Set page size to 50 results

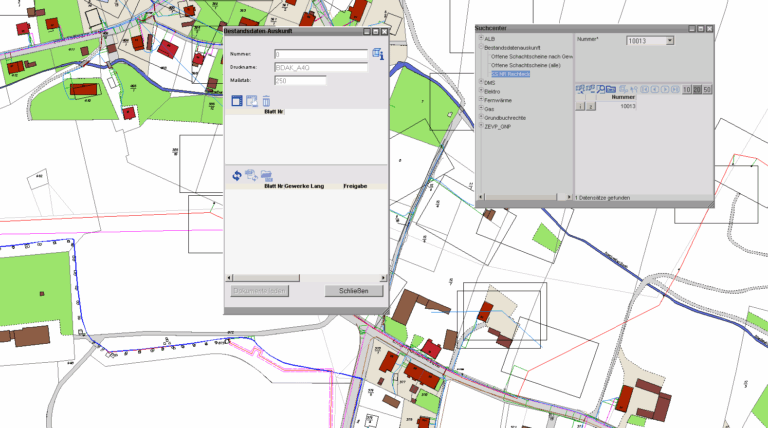[707, 90]
